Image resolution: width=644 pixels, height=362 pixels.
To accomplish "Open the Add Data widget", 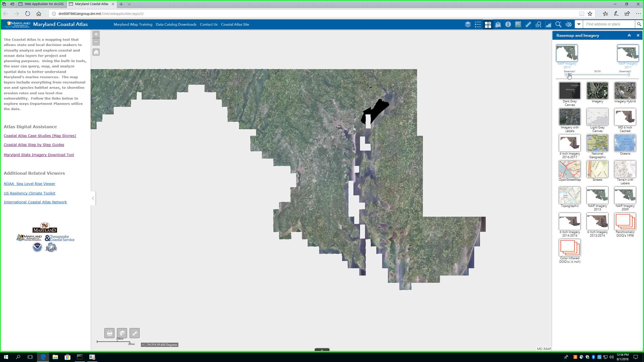I will click(498, 24).
